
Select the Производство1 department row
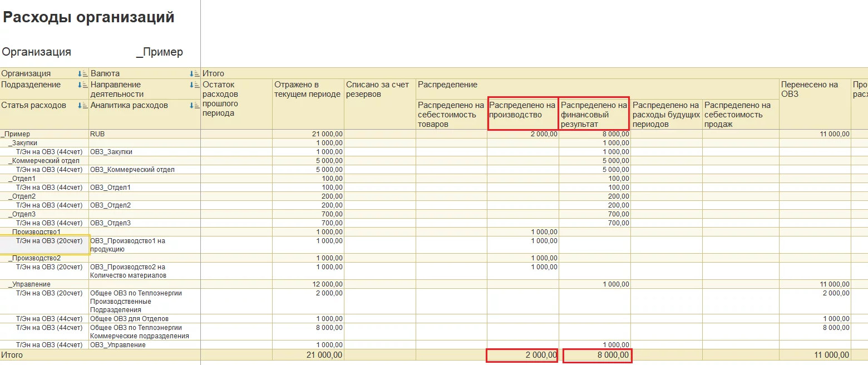pyautogui.click(x=45, y=232)
